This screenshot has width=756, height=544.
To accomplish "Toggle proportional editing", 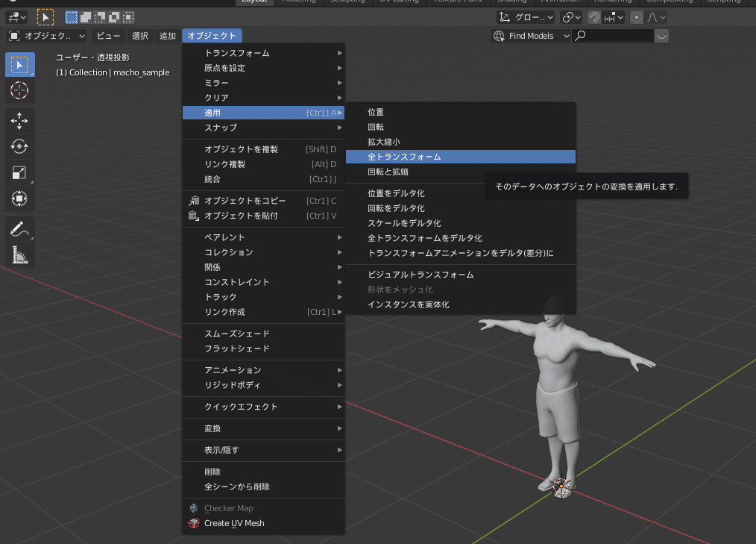I will pos(637,17).
